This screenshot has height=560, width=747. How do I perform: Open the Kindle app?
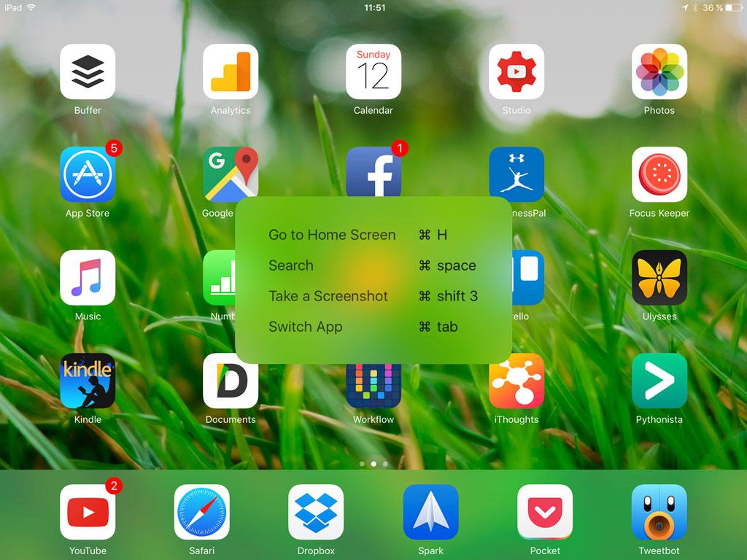[x=88, y=381]
